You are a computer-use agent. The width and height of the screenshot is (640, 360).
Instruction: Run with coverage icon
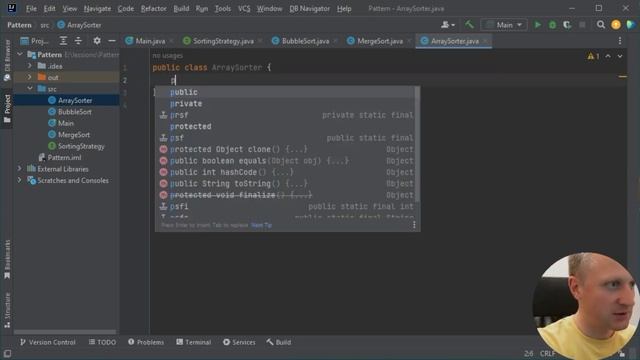coord(567,25)
